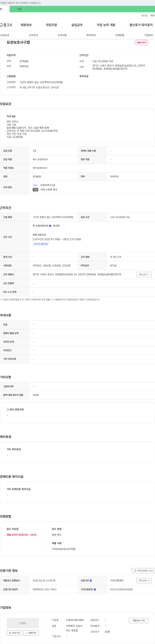Viewport: 155px width, 644px height.
Task: Click the 시급 :12,800원 line
Action: (x=15, y=137)
